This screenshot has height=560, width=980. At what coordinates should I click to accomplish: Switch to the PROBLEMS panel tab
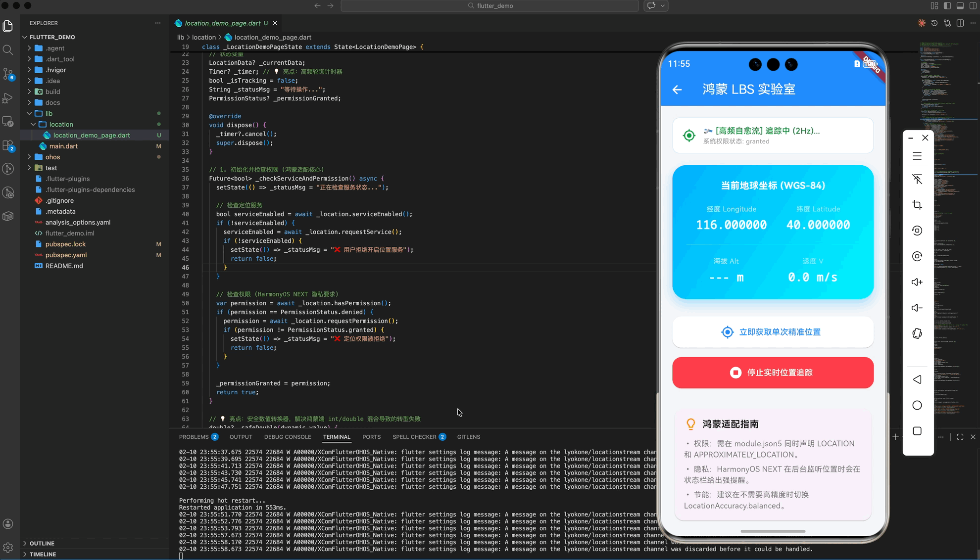point(198,437)
